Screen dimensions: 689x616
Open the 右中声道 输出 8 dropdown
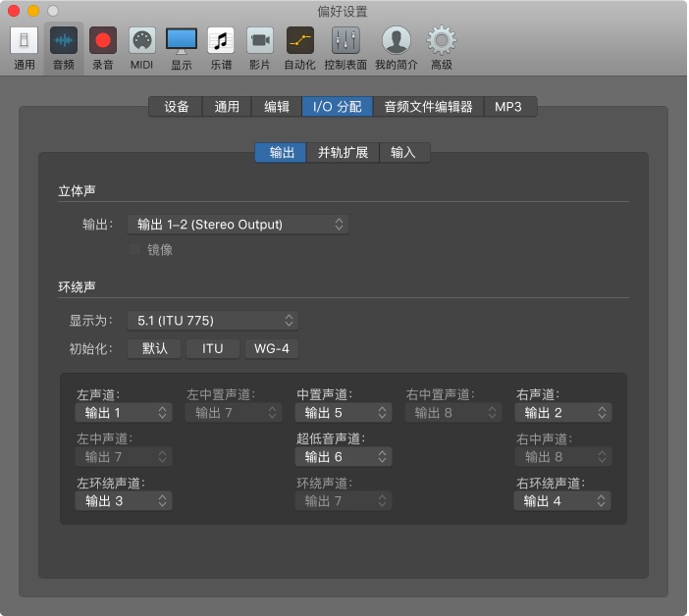[563, 457]
